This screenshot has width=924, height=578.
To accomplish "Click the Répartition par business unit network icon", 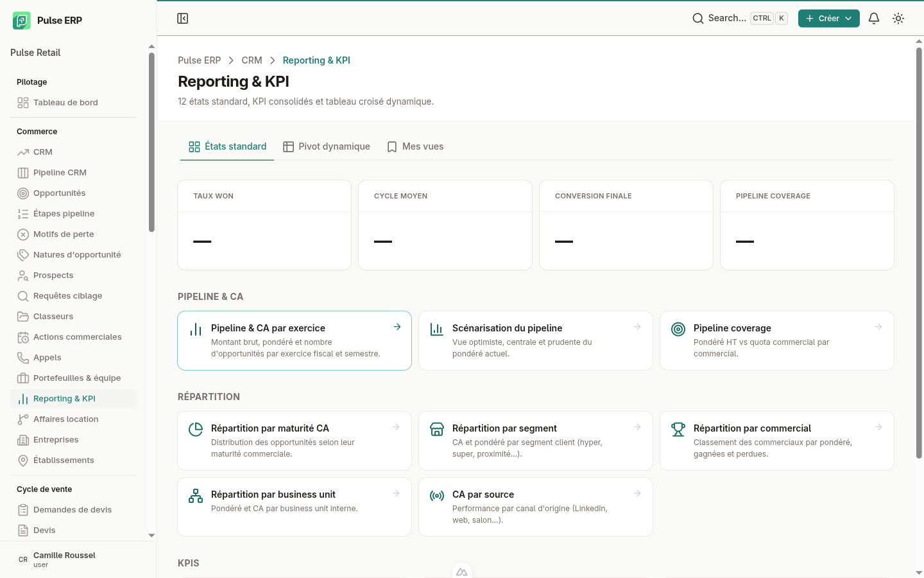I will pos(196,496).
